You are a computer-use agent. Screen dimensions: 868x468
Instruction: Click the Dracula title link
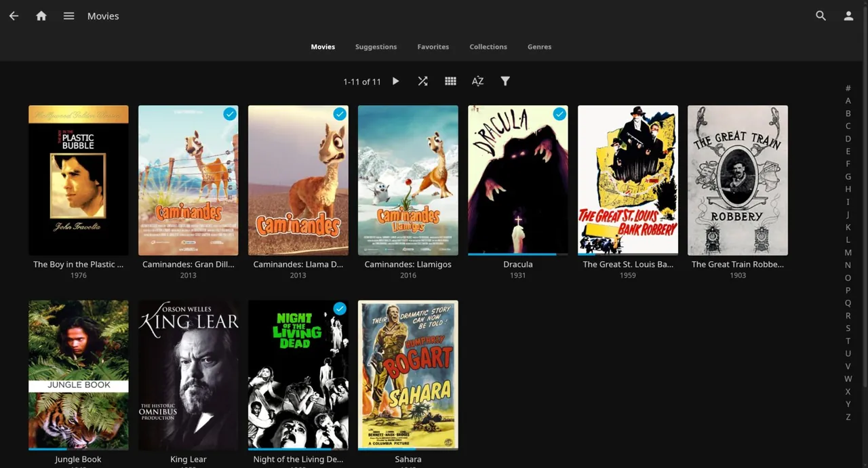[518, 265]
